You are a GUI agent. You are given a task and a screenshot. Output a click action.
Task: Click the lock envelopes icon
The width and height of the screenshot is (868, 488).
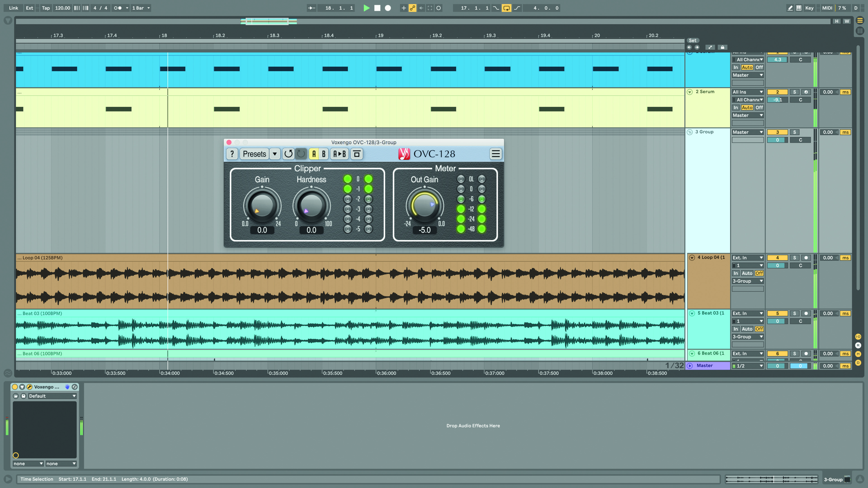tap(722, 47)
